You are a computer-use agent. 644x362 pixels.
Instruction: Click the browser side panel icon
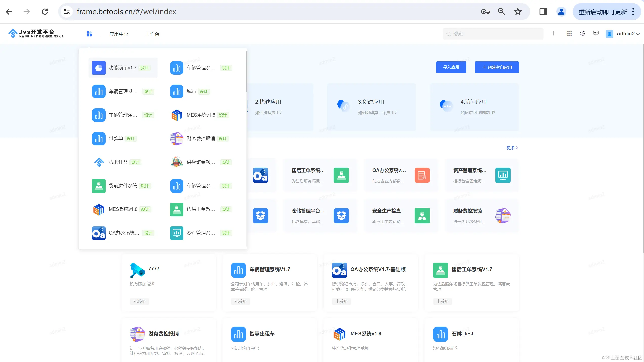coord(543,12)
